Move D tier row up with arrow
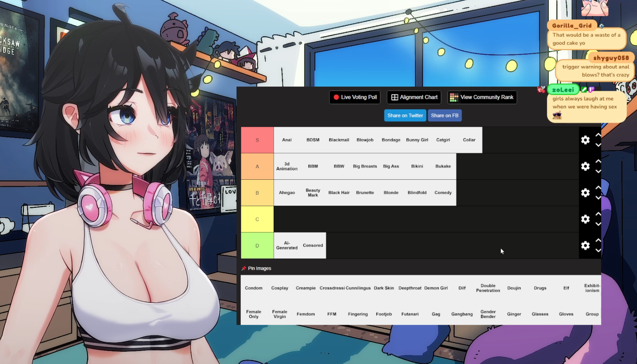Screen dimensions: 637x364 pyautogui.click(x=598, y=240)
